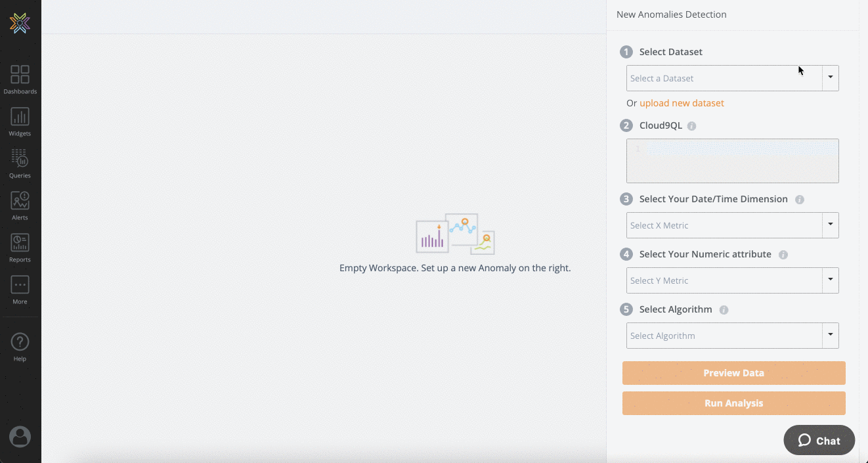Open the user profile avatar
868x463 pixels.
tap(20, 437)
